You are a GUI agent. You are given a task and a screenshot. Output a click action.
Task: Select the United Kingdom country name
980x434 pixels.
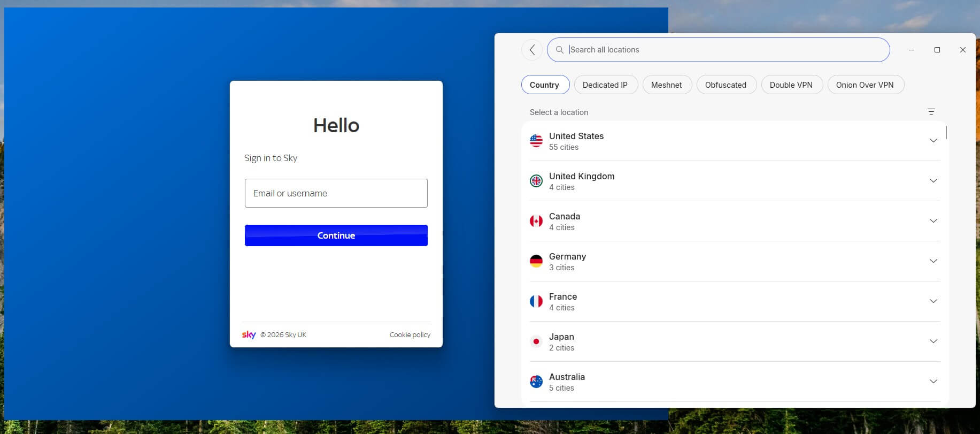582,176
